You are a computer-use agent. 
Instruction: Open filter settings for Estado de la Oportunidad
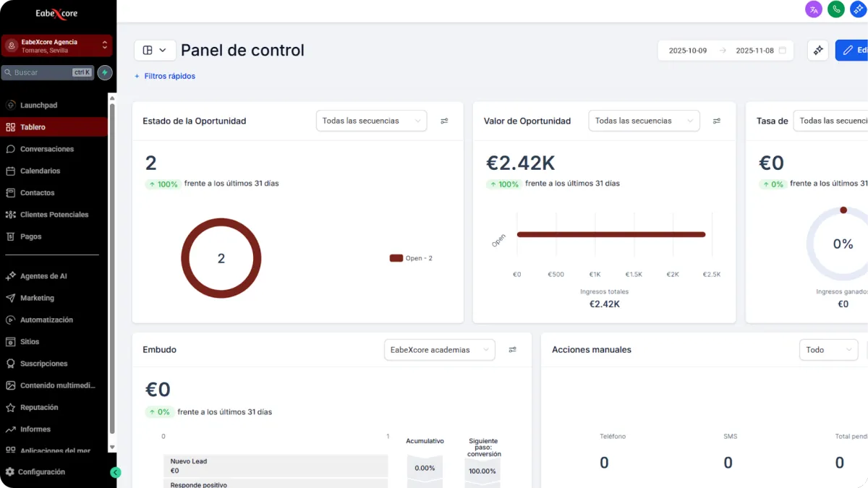444,121
